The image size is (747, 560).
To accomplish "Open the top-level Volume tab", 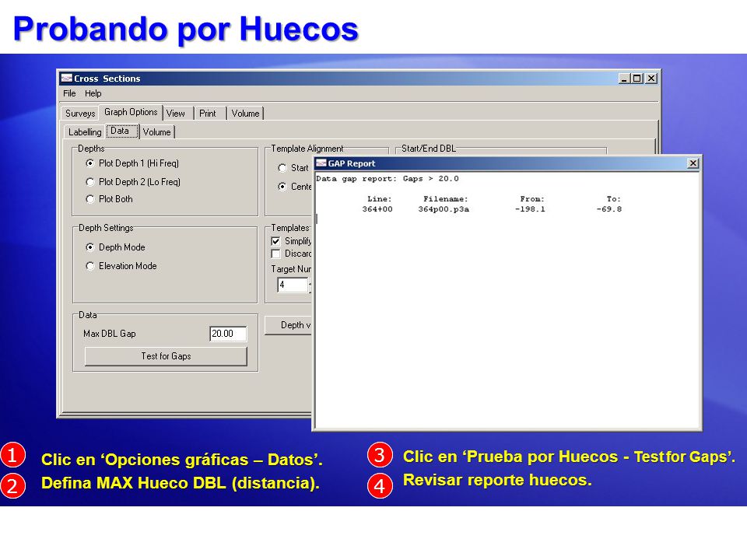I will point(245,114).
